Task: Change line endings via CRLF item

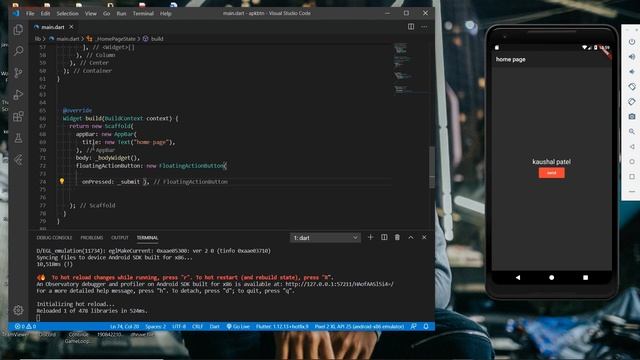Action: point(198,327)
